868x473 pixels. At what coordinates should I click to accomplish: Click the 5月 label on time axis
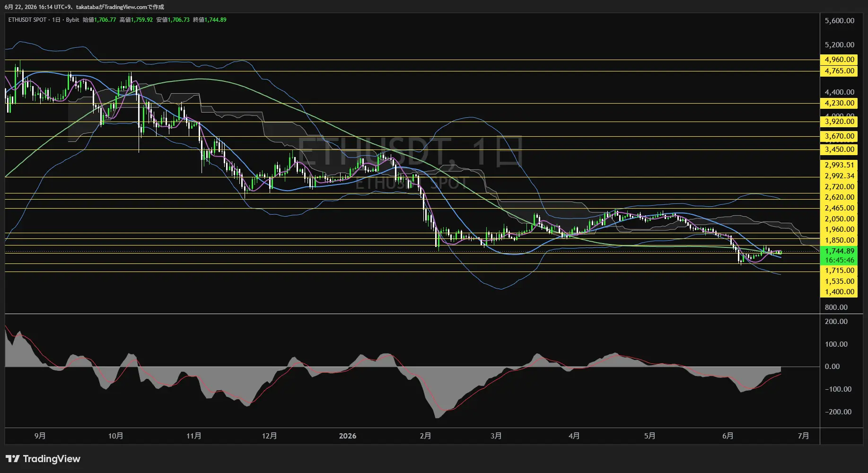coord(650,436)
